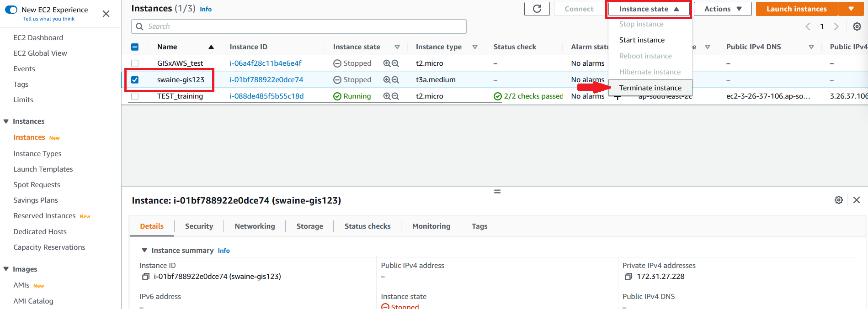Open the table preferences gear icon

(857, 26)
